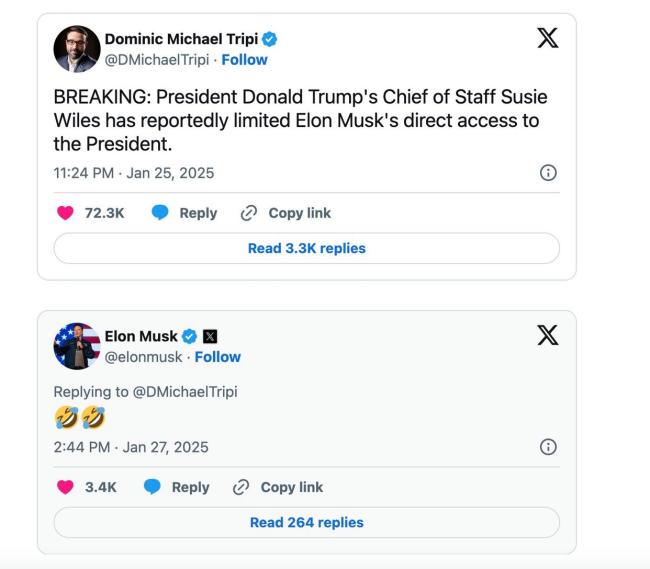Screen dimensions: 650x569
Task: Open Dominic Michael Tripi's profile picture
Action: click(x=76, y=49)
